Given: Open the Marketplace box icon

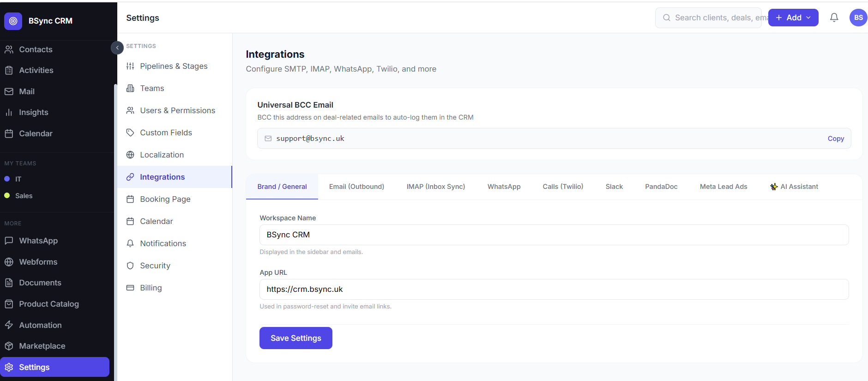Looking at the screenshot, I should pyautogui.click(x=9, y=346).
